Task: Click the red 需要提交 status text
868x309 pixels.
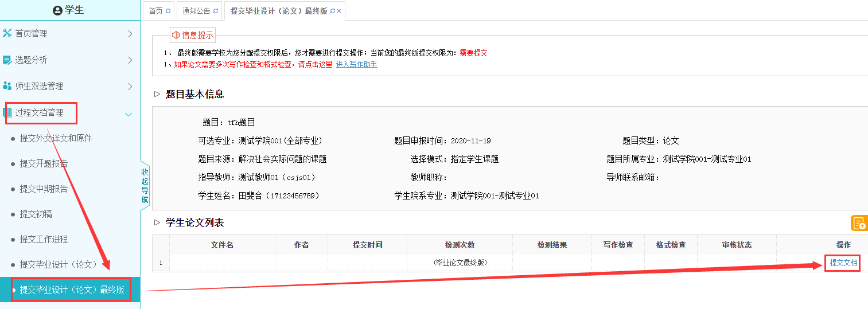Action: point(473,53)
